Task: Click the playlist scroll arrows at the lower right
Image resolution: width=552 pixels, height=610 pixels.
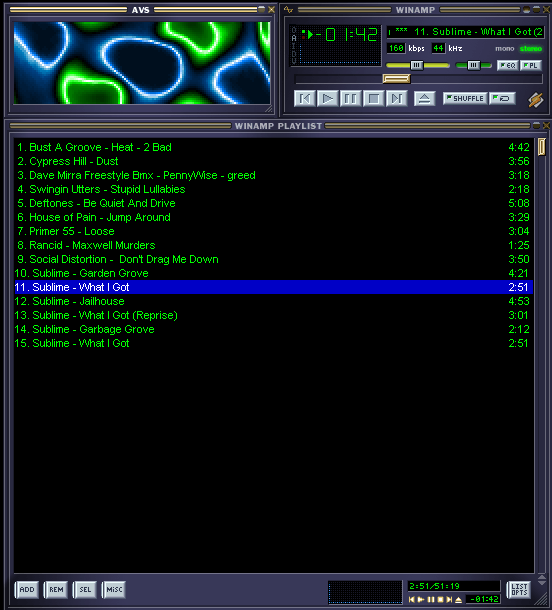Action: coord(541,580)
